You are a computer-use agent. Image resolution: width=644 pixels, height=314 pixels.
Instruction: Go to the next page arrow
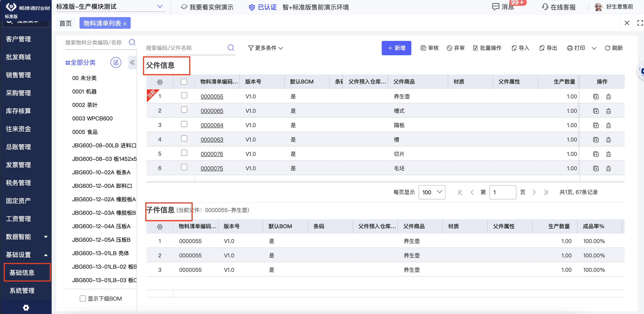click(534, 192)
